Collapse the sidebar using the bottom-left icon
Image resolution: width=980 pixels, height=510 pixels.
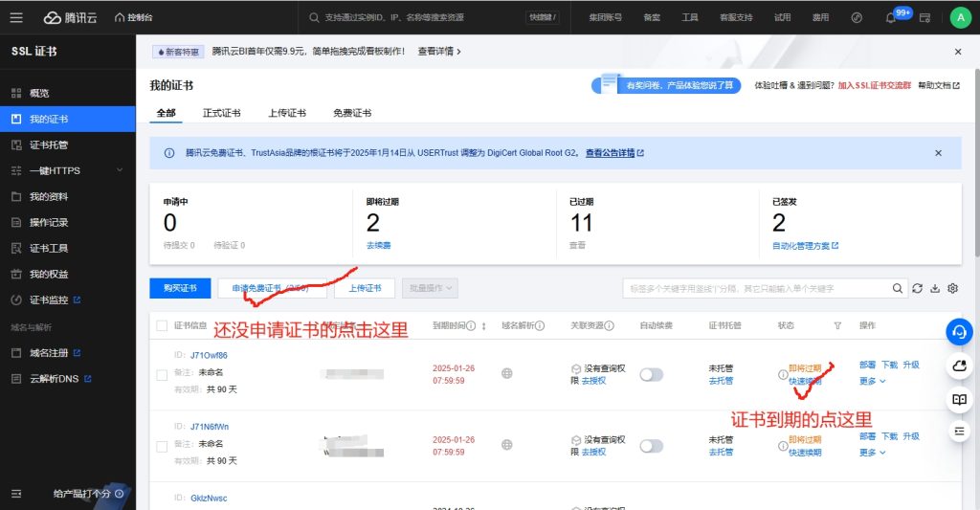16,494
